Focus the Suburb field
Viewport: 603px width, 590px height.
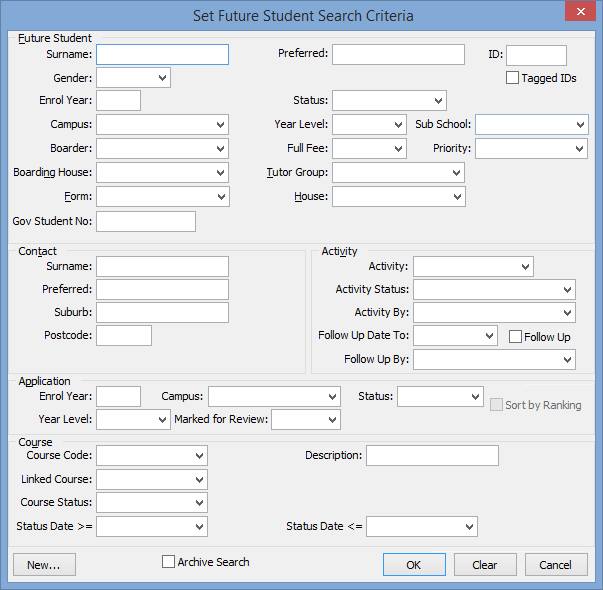[162, 313]
